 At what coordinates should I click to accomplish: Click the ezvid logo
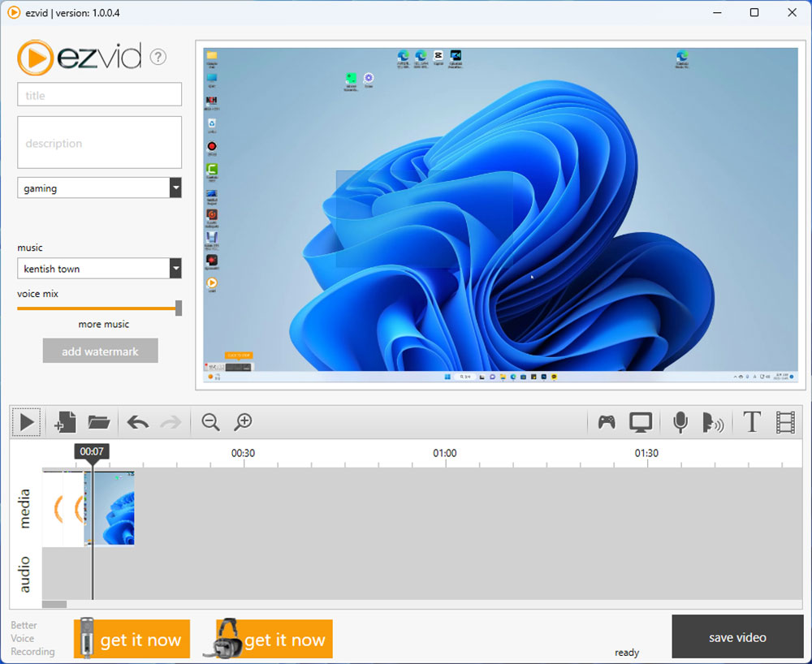(80, 57)
